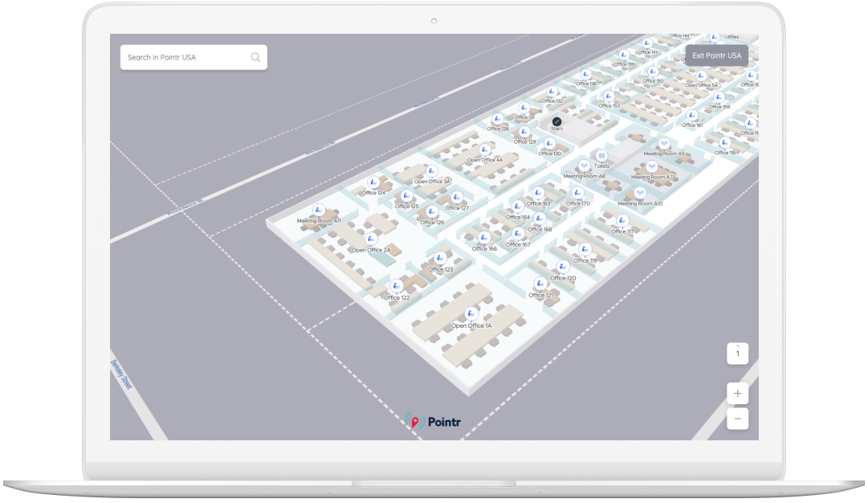The image size is (868, 503).
Task: Click the Stairs pin icon
Action: pyautogui.click(x=556, y=121)
